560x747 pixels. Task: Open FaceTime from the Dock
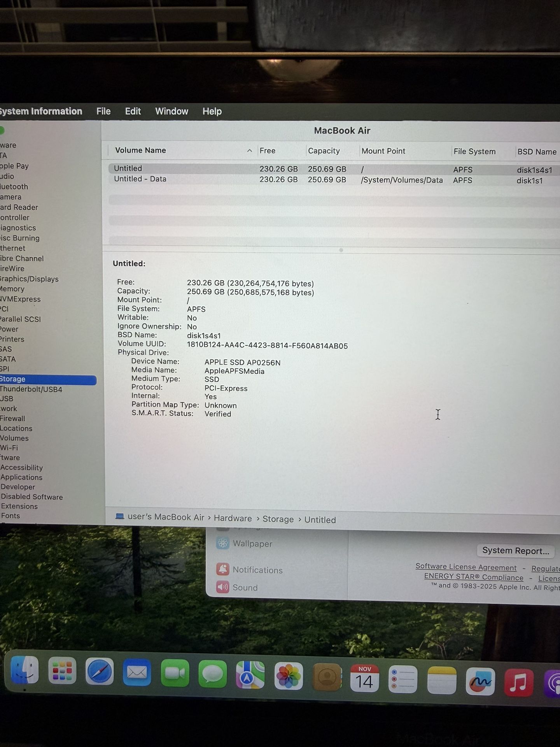point(175,673)
